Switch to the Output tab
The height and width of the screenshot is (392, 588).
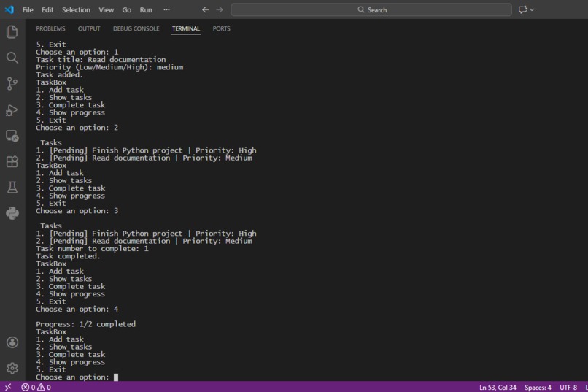click(x=89, y=29)
